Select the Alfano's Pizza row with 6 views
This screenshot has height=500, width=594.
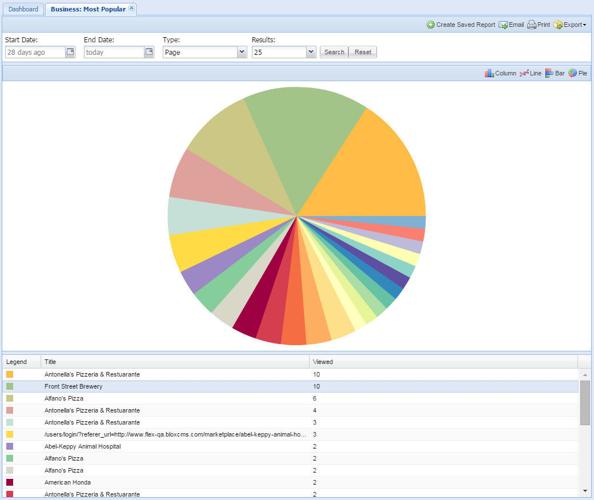coord(291,398)
